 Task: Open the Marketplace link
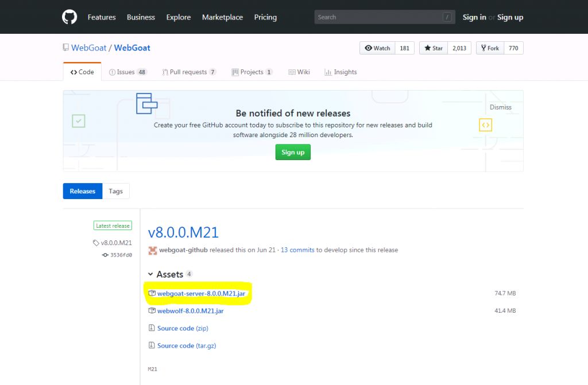[x=222, y=17]
